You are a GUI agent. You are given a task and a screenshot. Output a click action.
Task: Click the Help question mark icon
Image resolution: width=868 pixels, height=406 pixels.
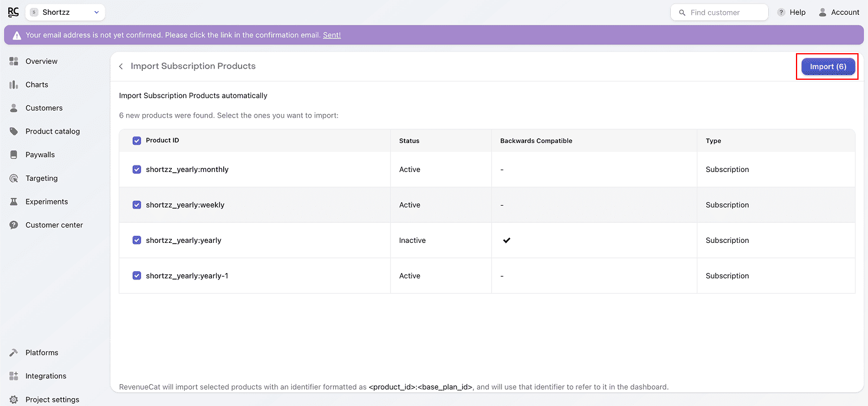(x=781, y=12)
